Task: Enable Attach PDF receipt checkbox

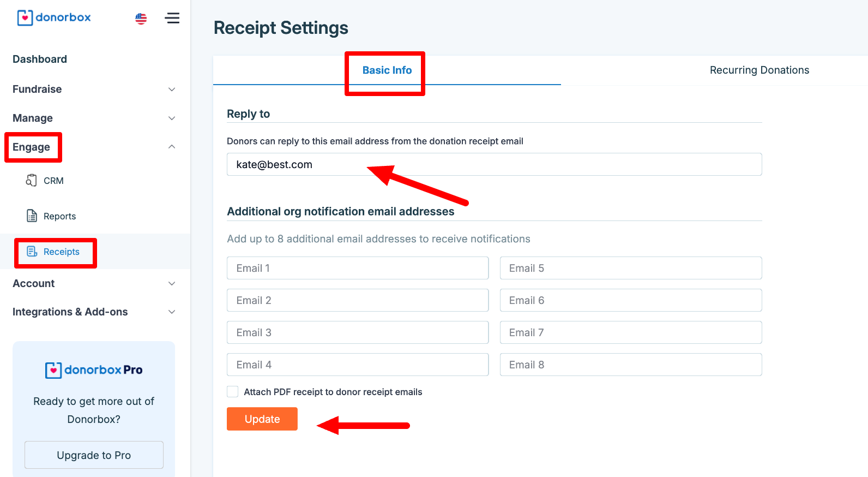Action: (233, 392)
